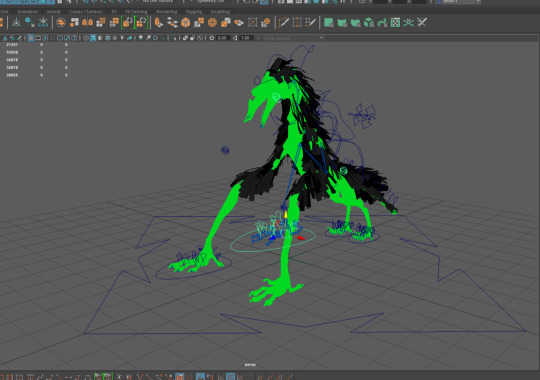This screenshot has width=540, height=380.
Task: Select the blue star-shaped tail control curve
Action: point(362,116)
